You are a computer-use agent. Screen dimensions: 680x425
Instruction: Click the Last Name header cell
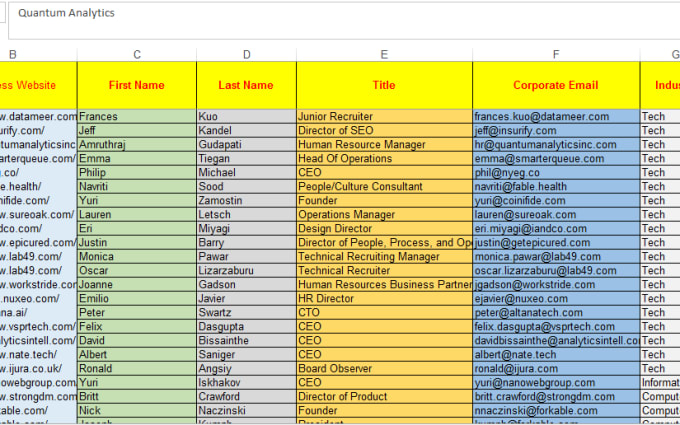pos(247,85)
